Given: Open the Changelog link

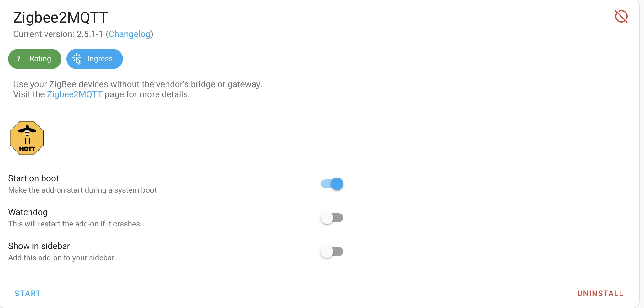Looking at the screenshot, I should [129, 34].
